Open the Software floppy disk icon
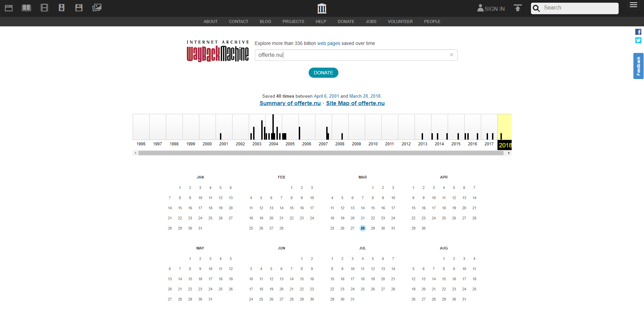Image resolution: width=644 pixels, height=311 pixels. tap(79, 8)
